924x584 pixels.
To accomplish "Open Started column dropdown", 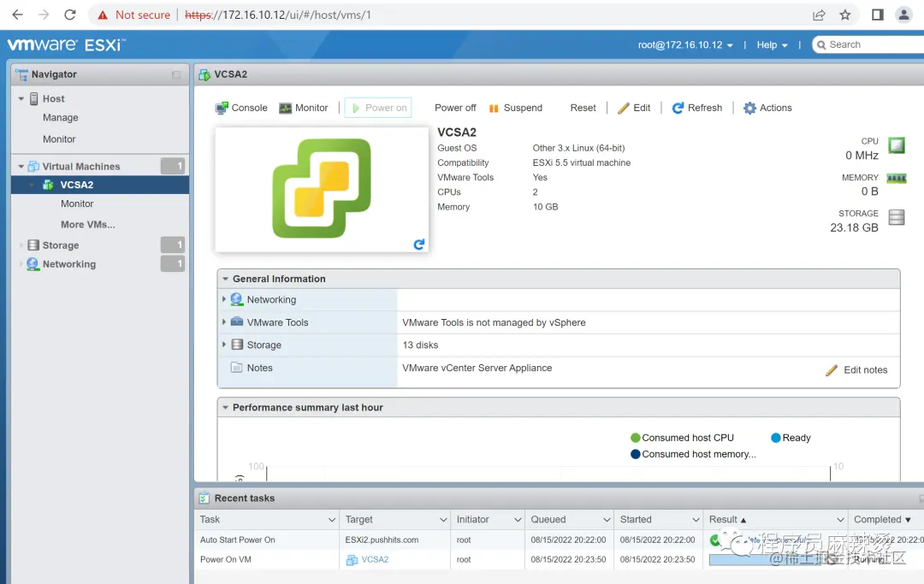I will pos(696,520).
